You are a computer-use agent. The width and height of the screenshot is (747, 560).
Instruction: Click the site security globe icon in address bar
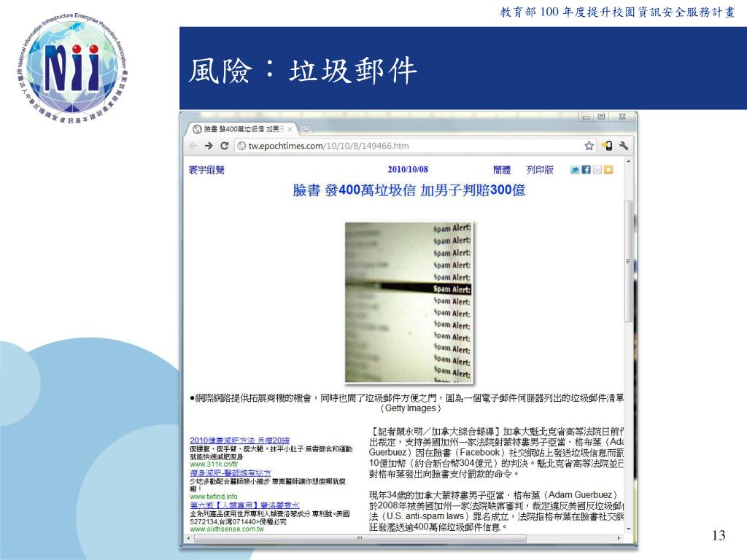(x=241, y=146)
